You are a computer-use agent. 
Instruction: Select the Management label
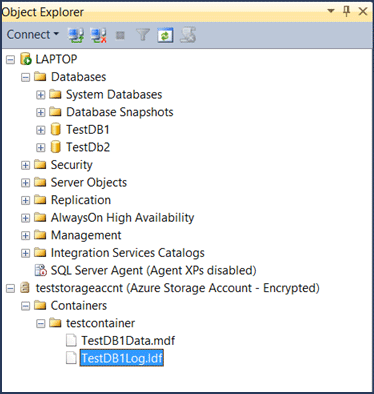tap(86, 235)
